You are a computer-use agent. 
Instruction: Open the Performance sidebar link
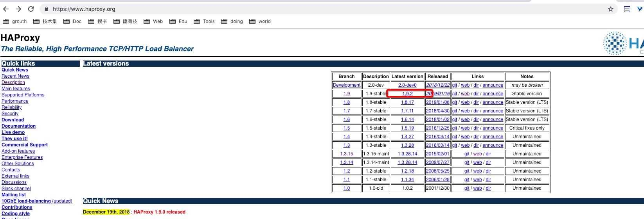coord(15,101)
